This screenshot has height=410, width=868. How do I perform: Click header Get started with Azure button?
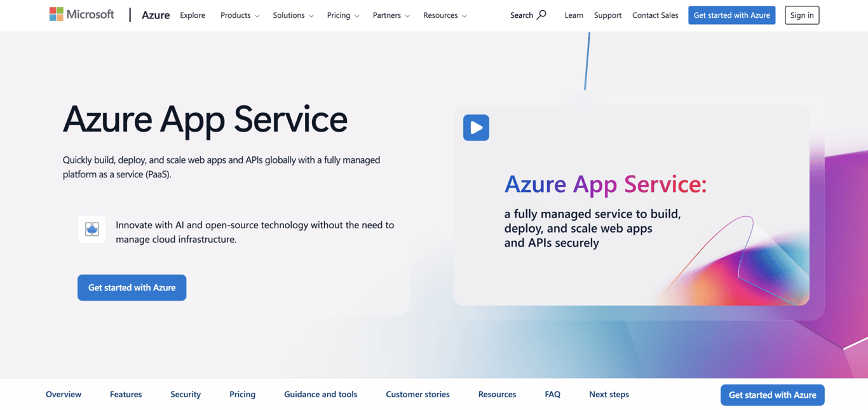click(731, 15)
